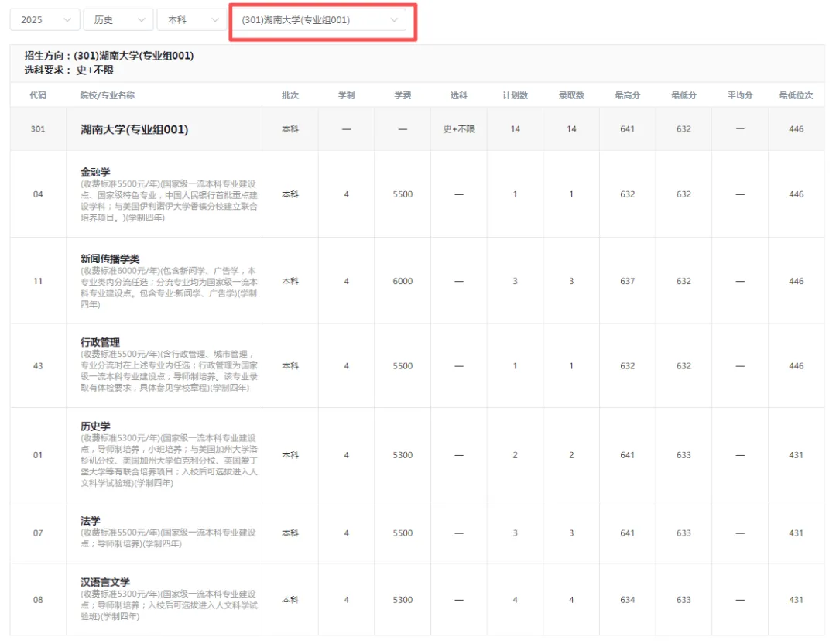
Task: Click the 632 lowest score for 新闻传播学类
Action: pos(684,281)
